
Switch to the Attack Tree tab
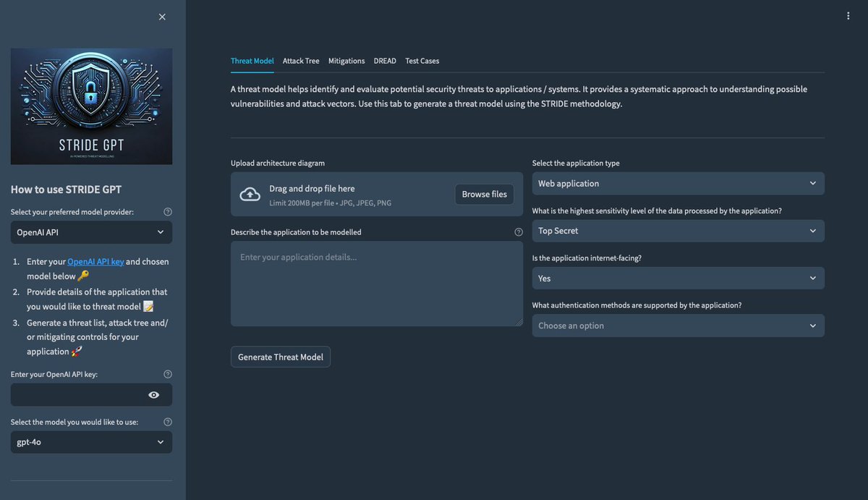[x=301, y=61]
